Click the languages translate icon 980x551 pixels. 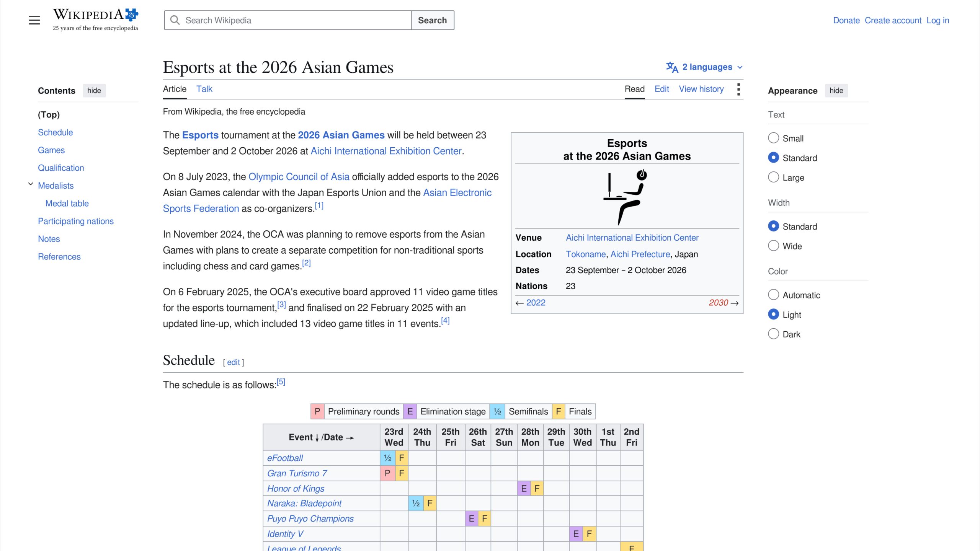[x=672, y=67]
